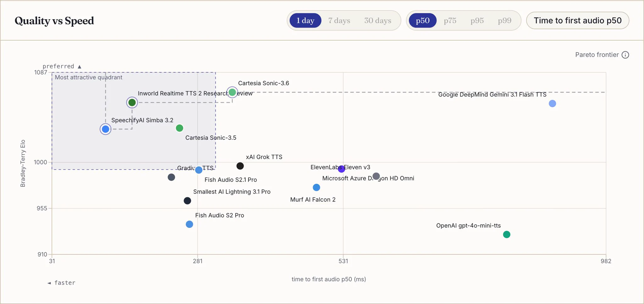This screenshot has height=304, width=644.
Task: Click the Fish Audio S2.1 Pro label
Action: [x=231, y=180]
